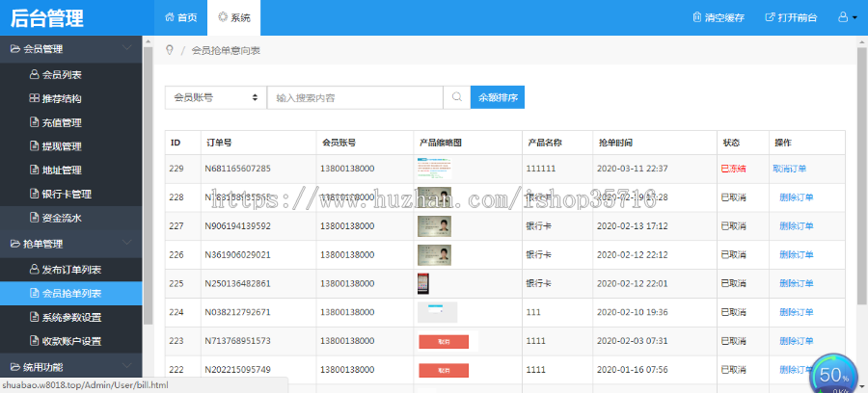Click timestamp 2020-02-10 19:36
Screen dimensions: 868x393
[x=632, y=312]
